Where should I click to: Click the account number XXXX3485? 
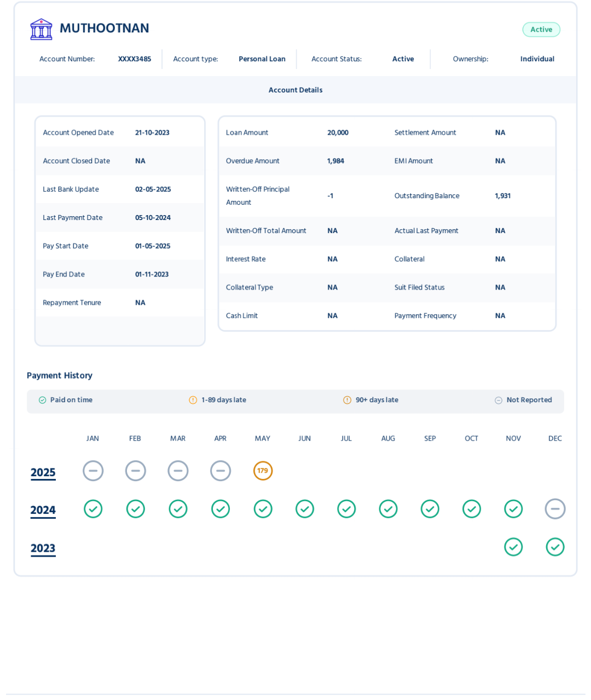pyautogui.click(x=135, y=59)
